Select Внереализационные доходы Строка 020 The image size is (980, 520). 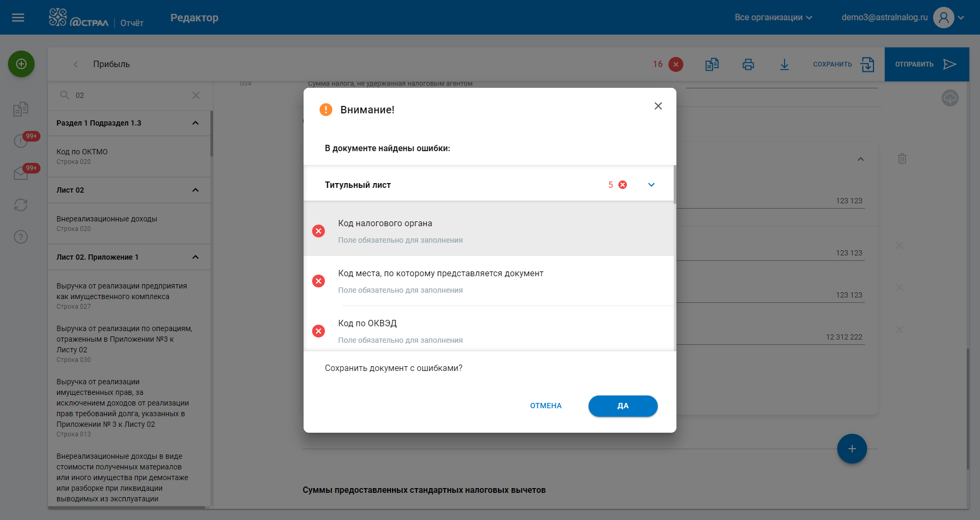tap(129, 224)
